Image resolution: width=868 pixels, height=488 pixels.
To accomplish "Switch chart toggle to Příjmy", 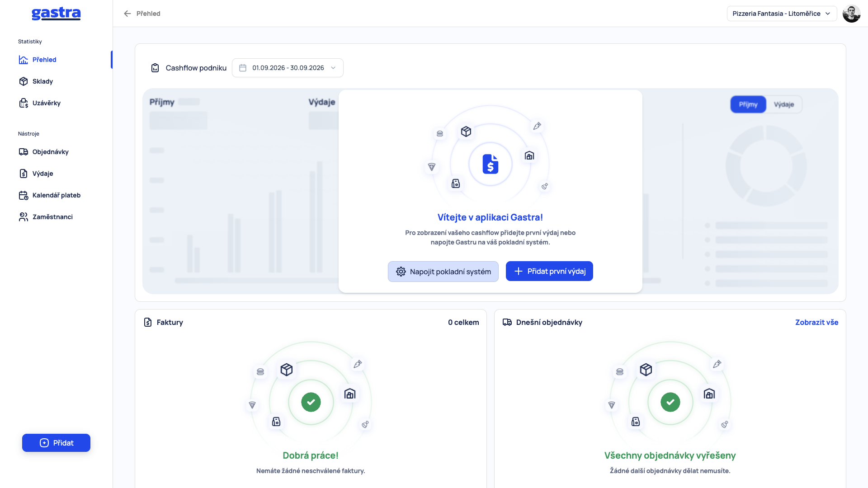I will point(748,104).
